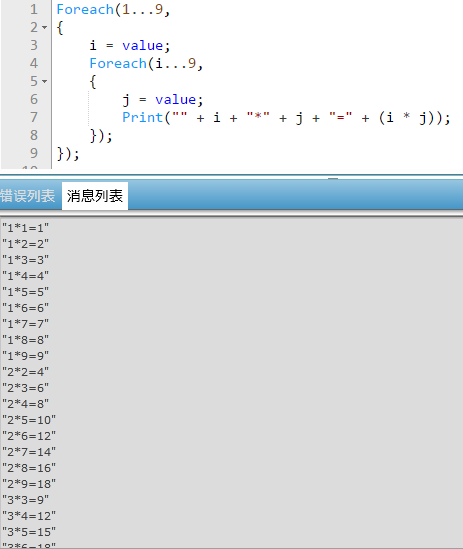Select output row "1*8=8"
463x549 pixels.
(26, 340)
